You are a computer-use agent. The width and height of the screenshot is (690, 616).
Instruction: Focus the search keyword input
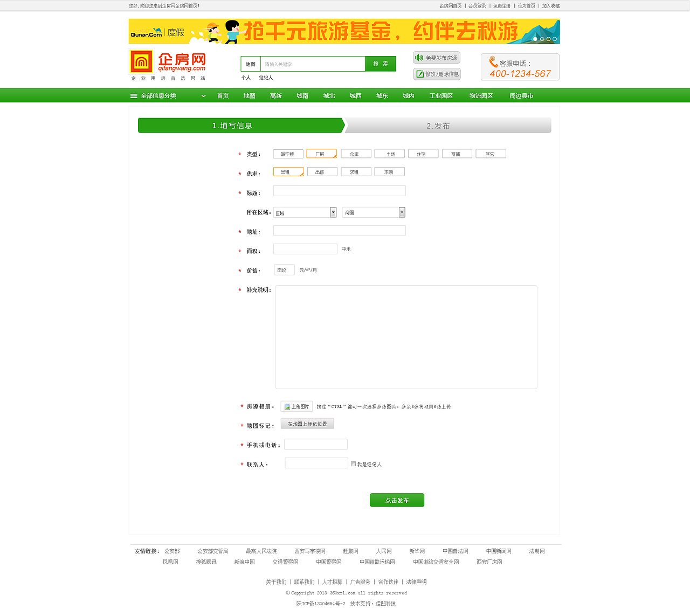pyautogui.click(x=313, y=64)
